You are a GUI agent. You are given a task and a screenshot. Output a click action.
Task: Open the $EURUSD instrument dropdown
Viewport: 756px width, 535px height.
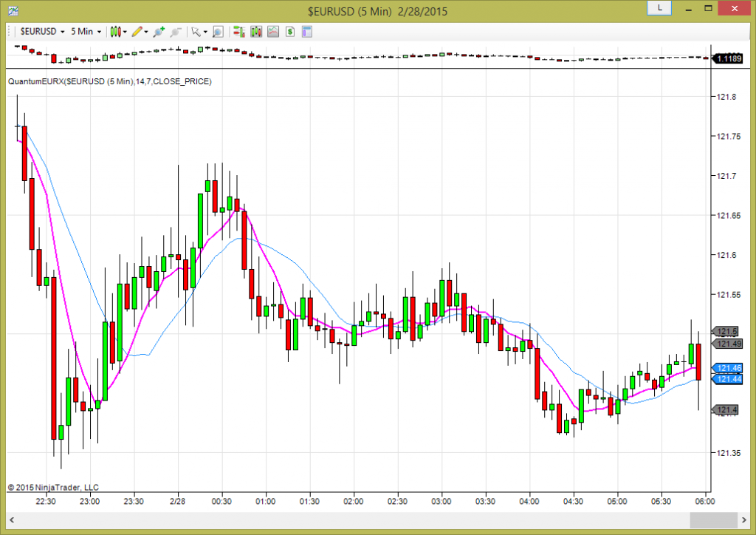pyautogui.click(x=41, y=33)
